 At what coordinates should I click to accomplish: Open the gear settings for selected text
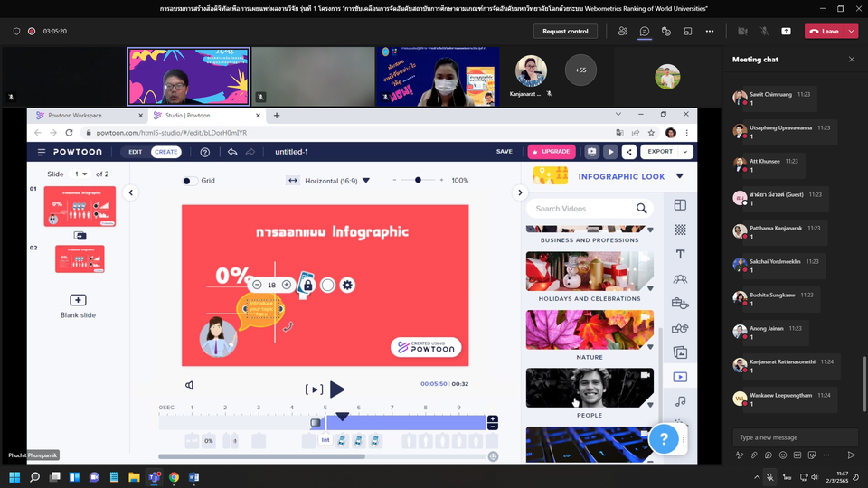[347, 285]
